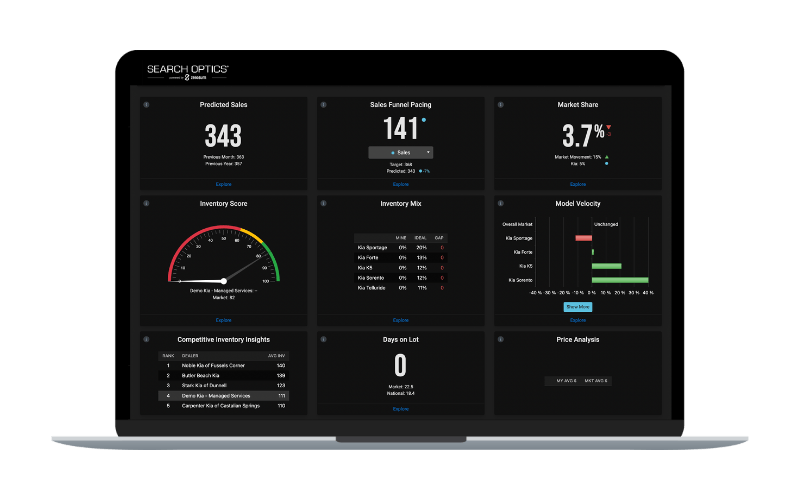The height and width of the screenshot is (500, 800).
Task: Open info icon on Model Velocity card
Action: 501,203
